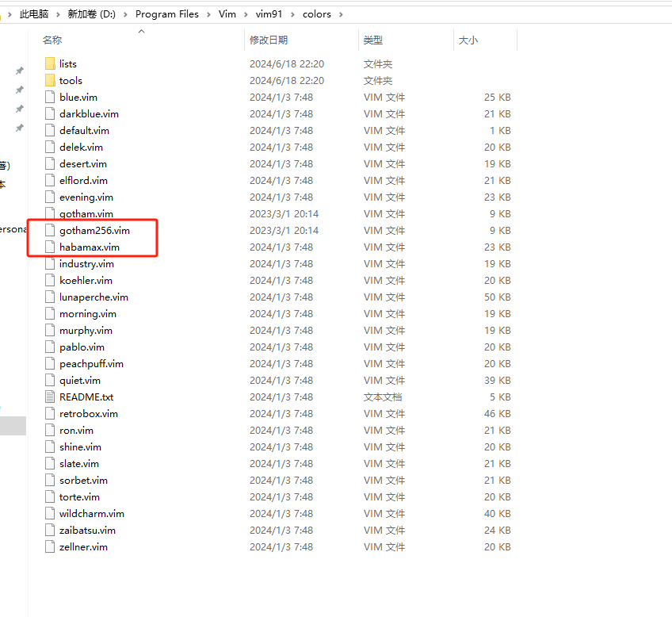Viewport: 672px width, 617px height.
Task: Sort files by 名称 column header
Action: coord(52,40)
